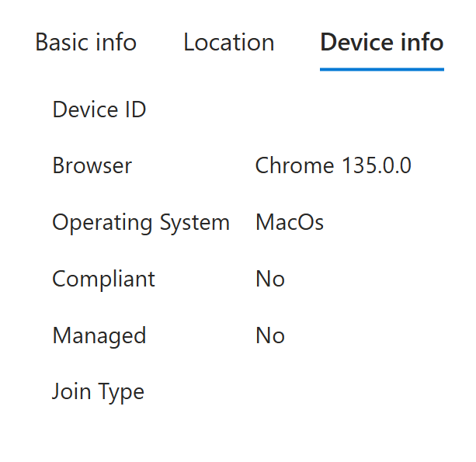Switch to the Basic info tab
The image size is (476, 462).
click(x=85, y=42)
